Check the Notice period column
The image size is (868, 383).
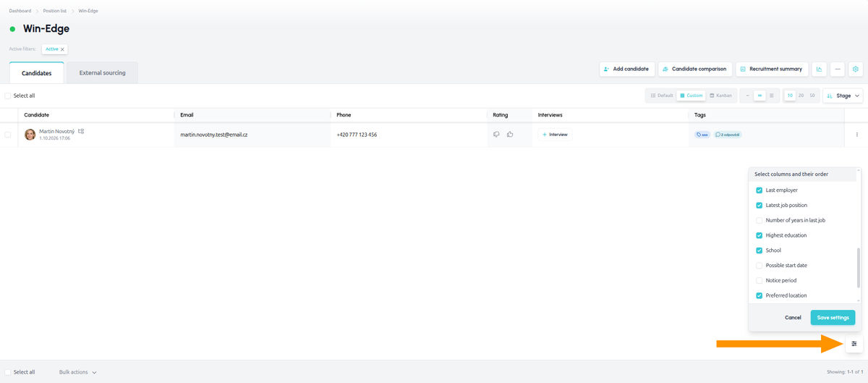(759, 280)
